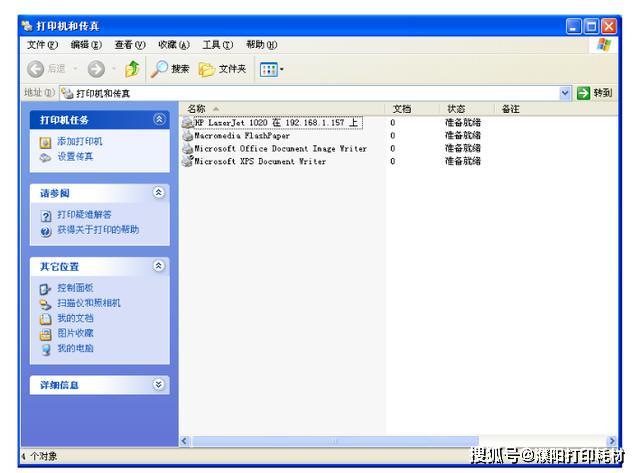Screen dimensions: 640x473
Task: Select Microsoft Office Document Image Writer icon
Action: [x=187, y=148]
